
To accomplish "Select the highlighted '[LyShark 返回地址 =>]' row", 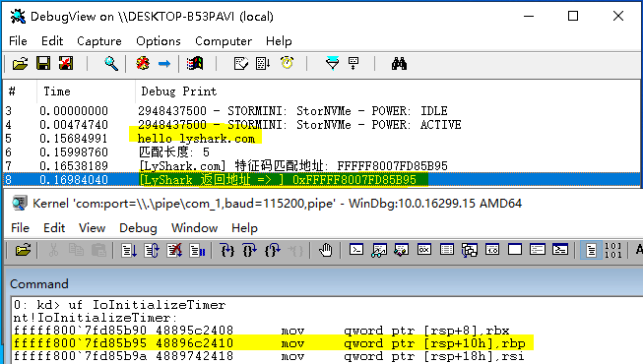I will coord(321,179).
